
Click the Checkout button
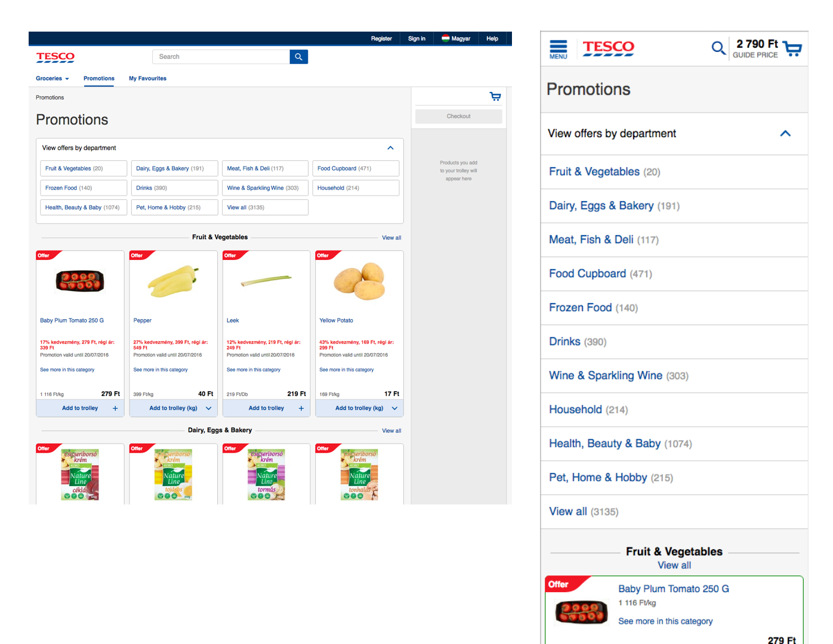pos(458,116)
